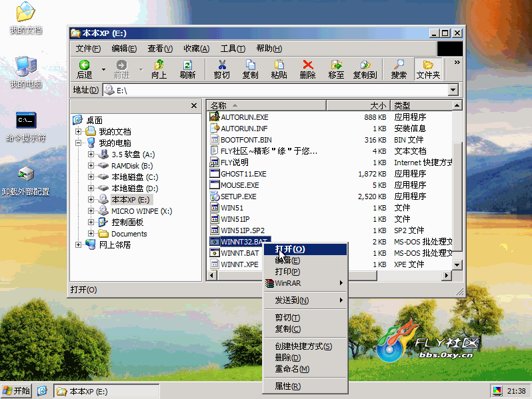Open the WinRAR submenu in context menu
The image size is (532, 399).
tap(305, 283)
